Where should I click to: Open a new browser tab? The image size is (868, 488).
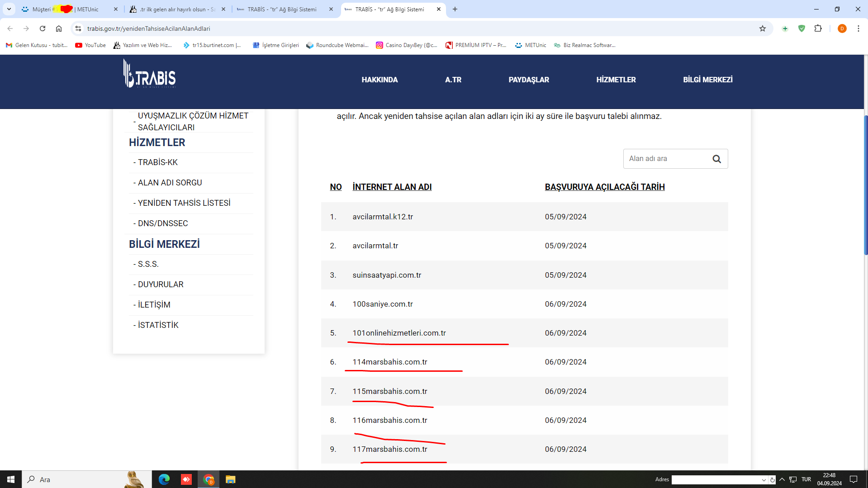455,9
